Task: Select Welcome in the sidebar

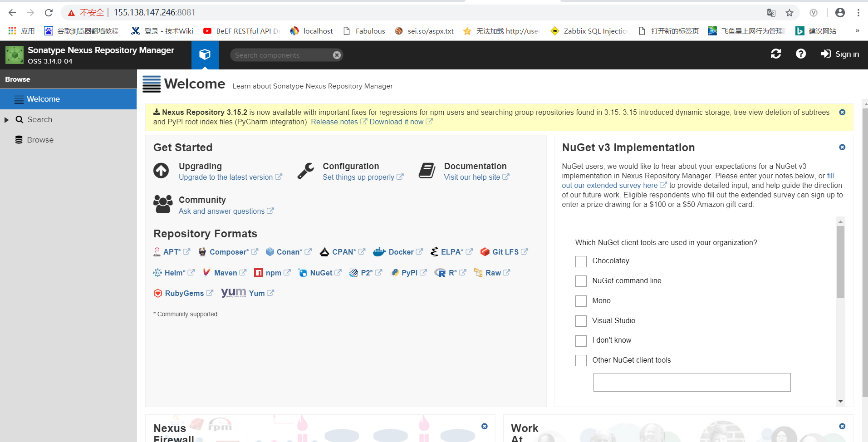Action: click(68, 99)
